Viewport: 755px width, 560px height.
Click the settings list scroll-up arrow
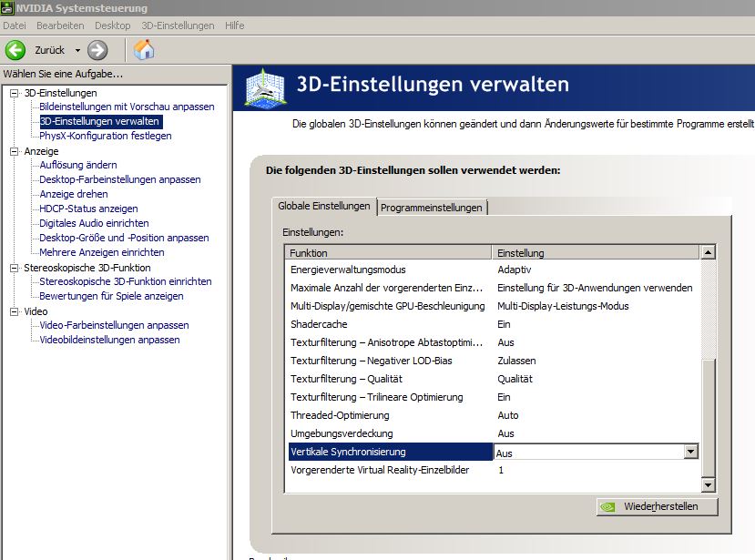pos(708,252)
